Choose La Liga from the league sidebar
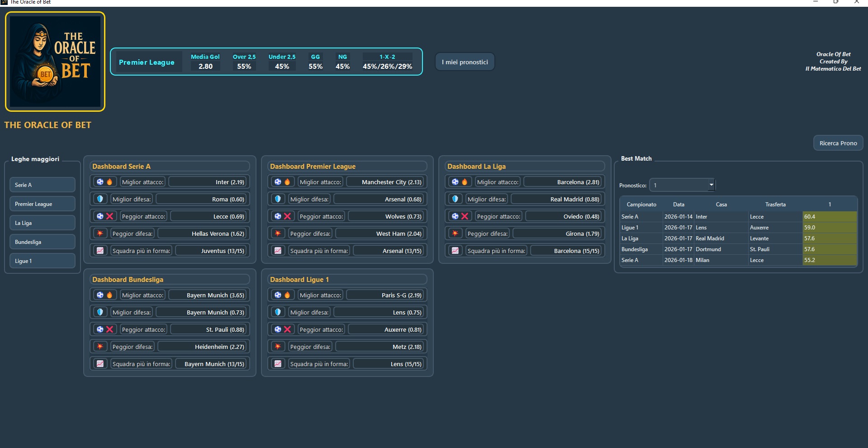868x448 pixels. (x=42, y=223)
